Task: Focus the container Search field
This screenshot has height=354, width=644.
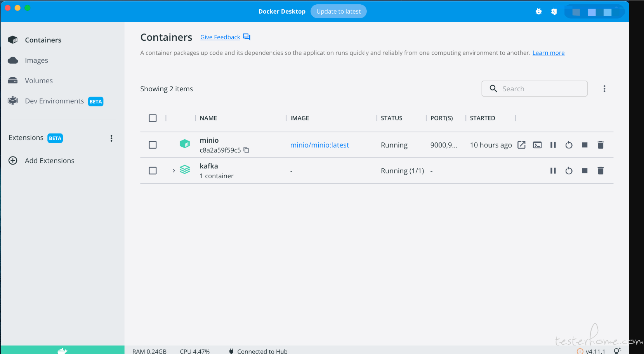Action: click(x=534, y=88)
